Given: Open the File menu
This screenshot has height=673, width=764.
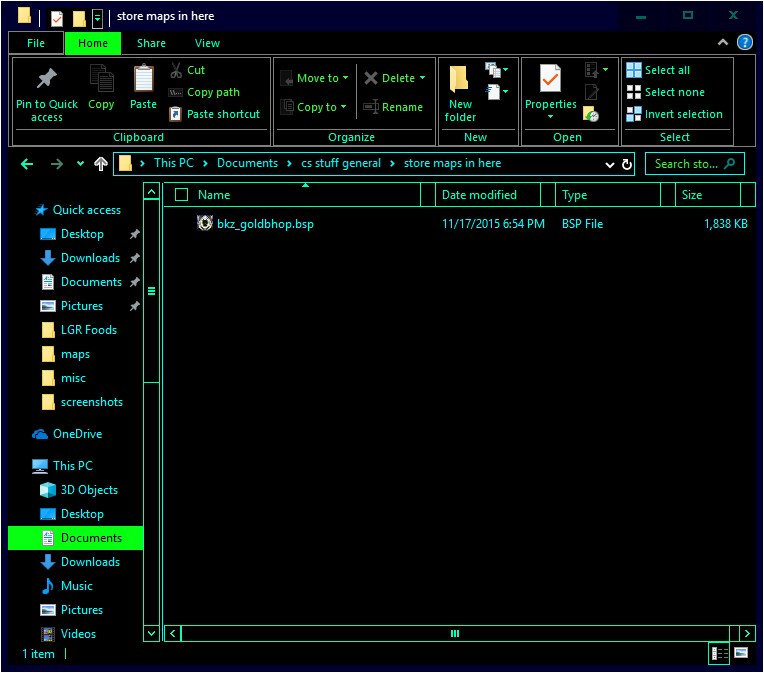Looking at the screenshot, I should (x=36, y=43).
